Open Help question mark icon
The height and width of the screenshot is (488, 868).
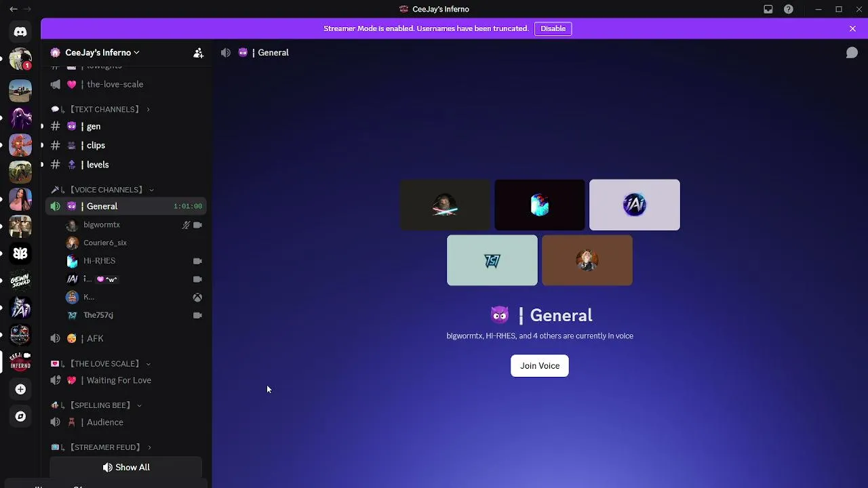[x=788, y=9]
